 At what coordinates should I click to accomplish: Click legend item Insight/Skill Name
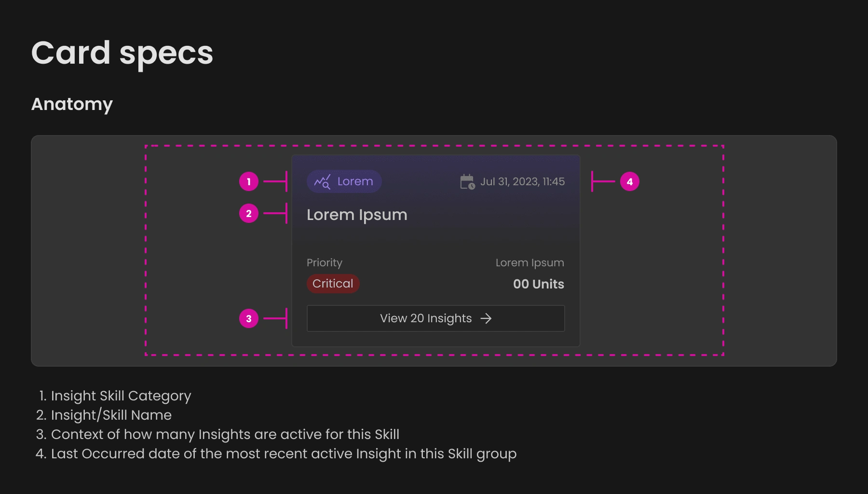111,415
